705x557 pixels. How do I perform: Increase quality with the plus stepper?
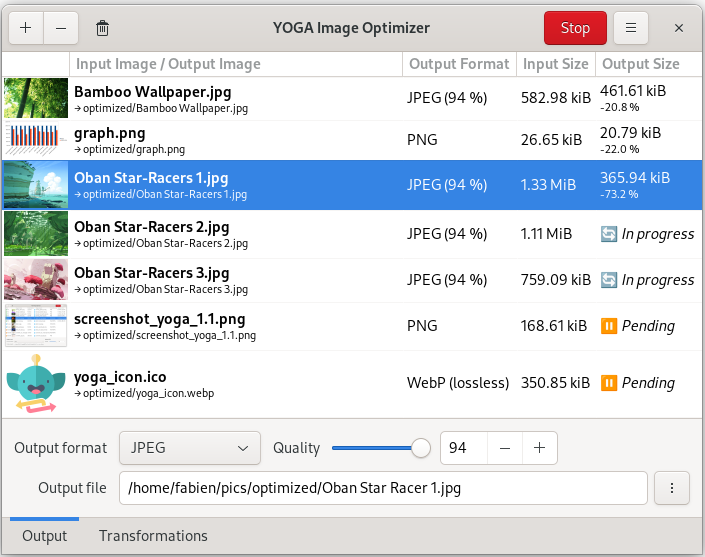coord(539,448)
